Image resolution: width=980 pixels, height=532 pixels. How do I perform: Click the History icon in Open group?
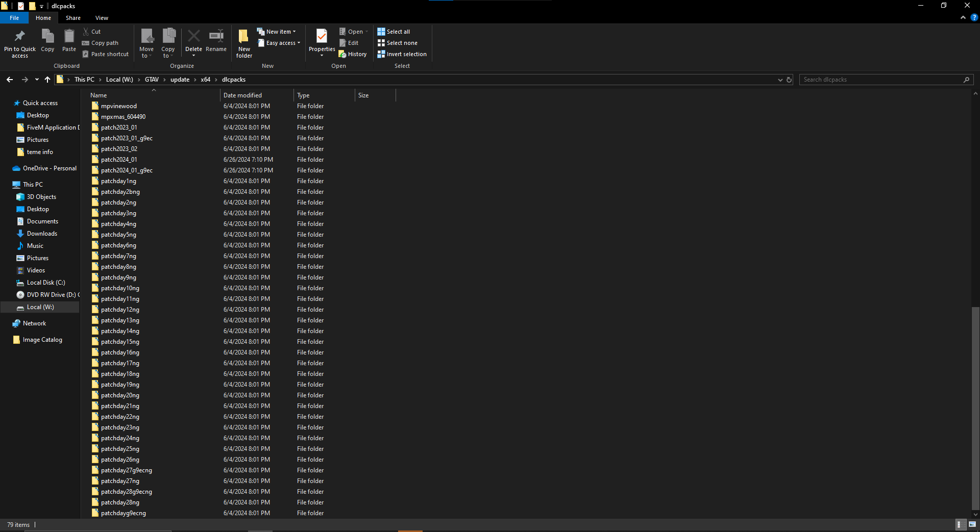[353, 54]
